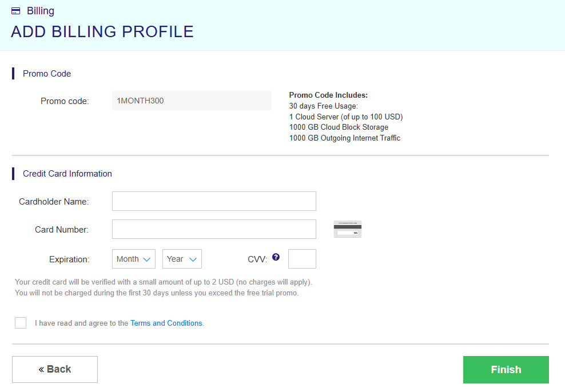Click the Billing breadcrumb text

[41, 11]
